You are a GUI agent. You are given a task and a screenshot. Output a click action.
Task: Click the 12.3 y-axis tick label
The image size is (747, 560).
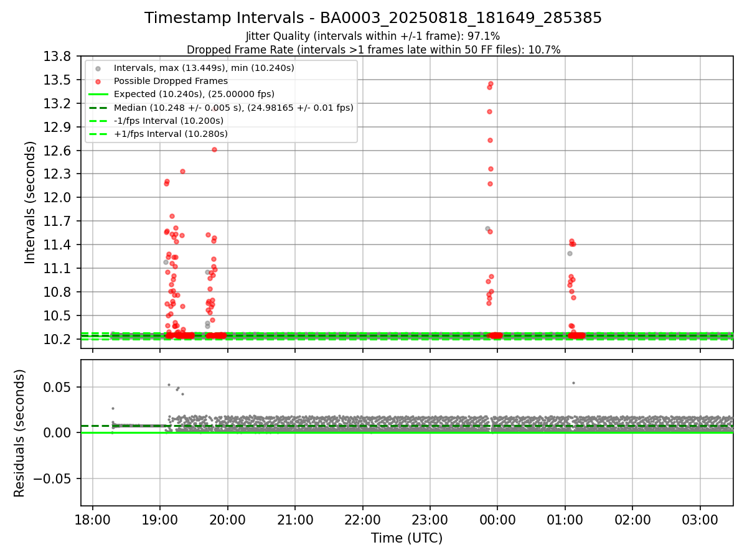[58, 174]
